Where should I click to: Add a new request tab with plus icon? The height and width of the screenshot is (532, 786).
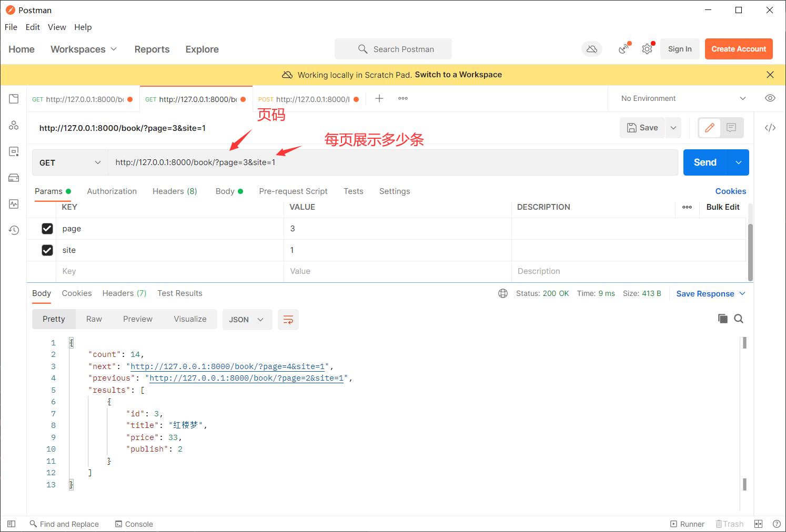[x=379, y=98]
